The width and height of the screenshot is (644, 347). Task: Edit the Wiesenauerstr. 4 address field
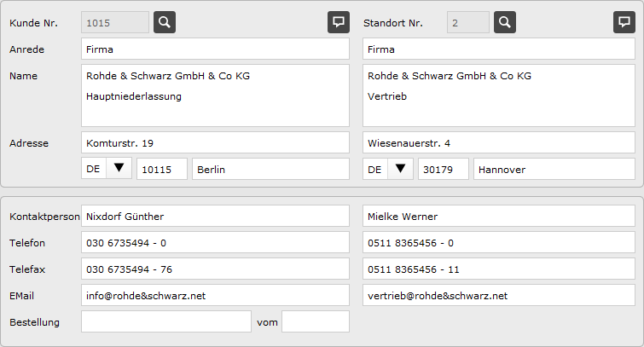498,142
